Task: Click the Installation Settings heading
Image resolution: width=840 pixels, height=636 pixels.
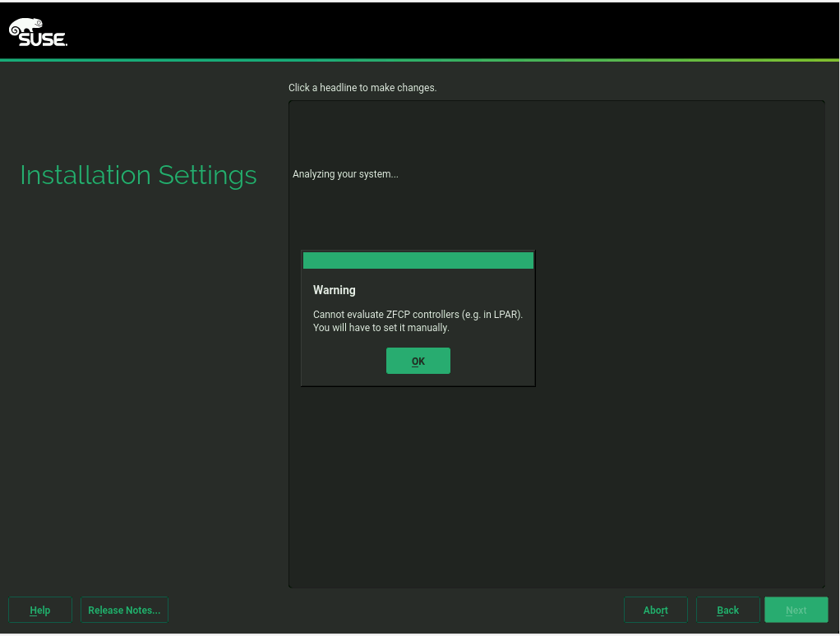Action: click(x=138, y=175)
